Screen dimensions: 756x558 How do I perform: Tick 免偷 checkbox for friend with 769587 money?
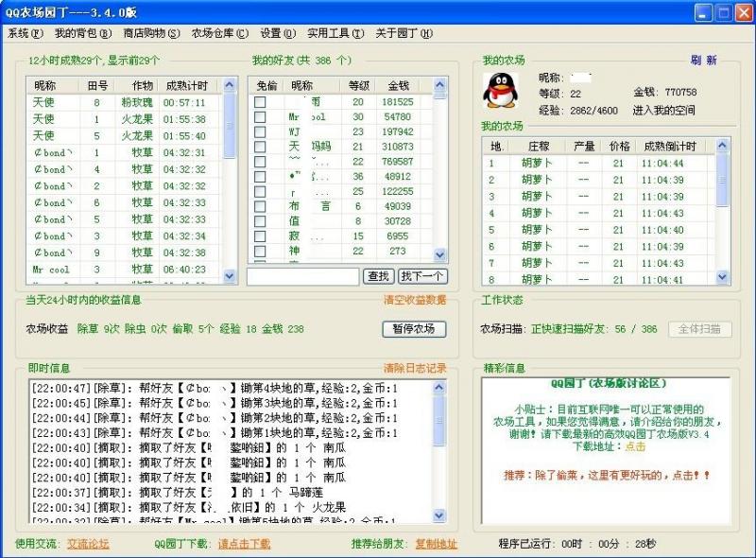coord(260,162)
